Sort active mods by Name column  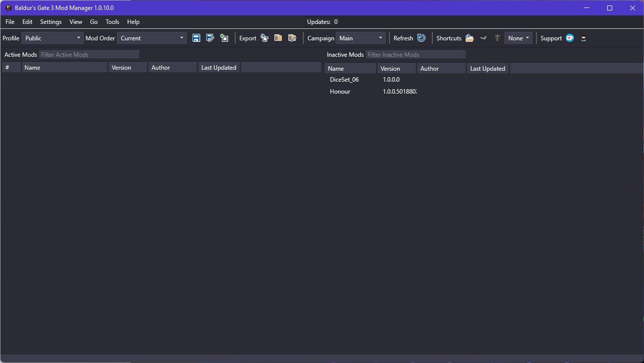pos(64,67)
